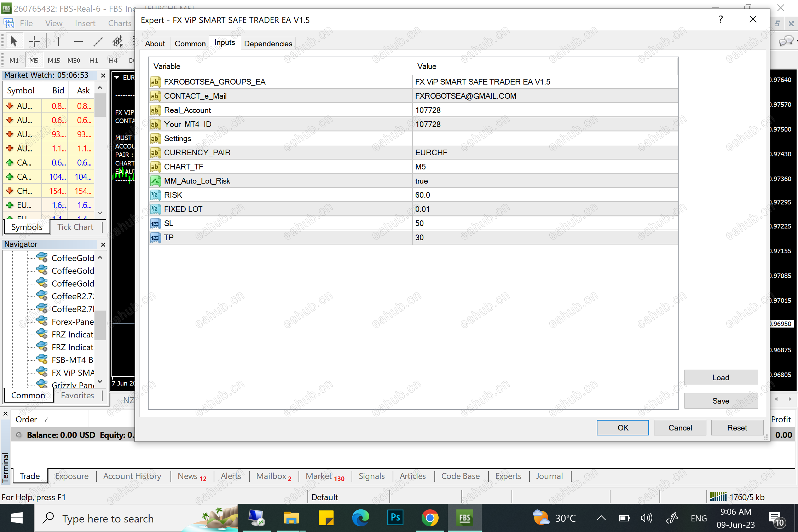
Task: Open the Insert menu
Action: coord(85,23)
